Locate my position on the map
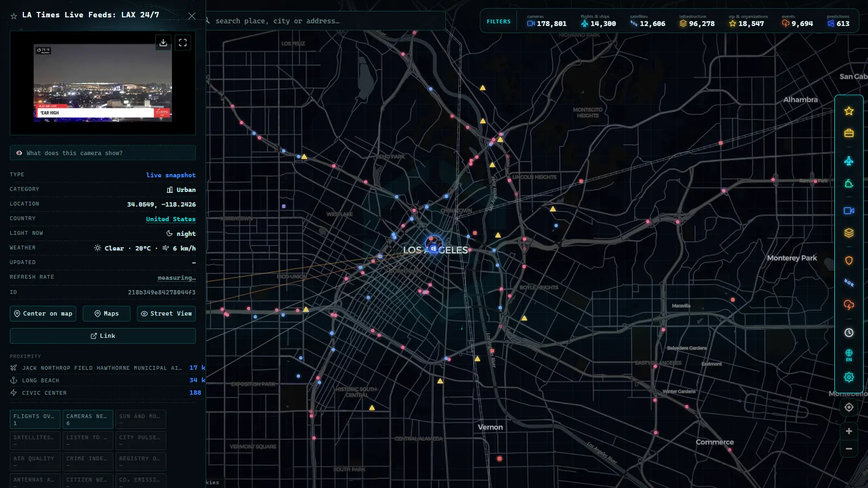Viewport: 868px width, 488px height. pos(849,407)
